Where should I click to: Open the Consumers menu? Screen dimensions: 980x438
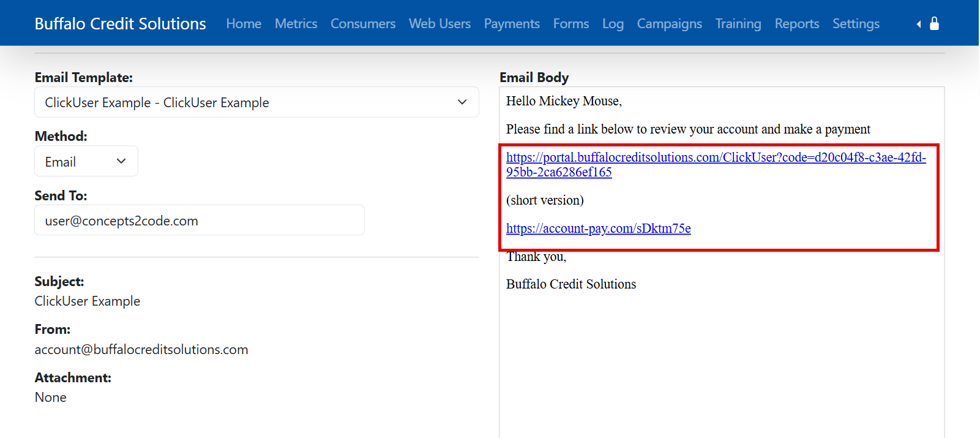pyautogui.click(x=363, y=24)
